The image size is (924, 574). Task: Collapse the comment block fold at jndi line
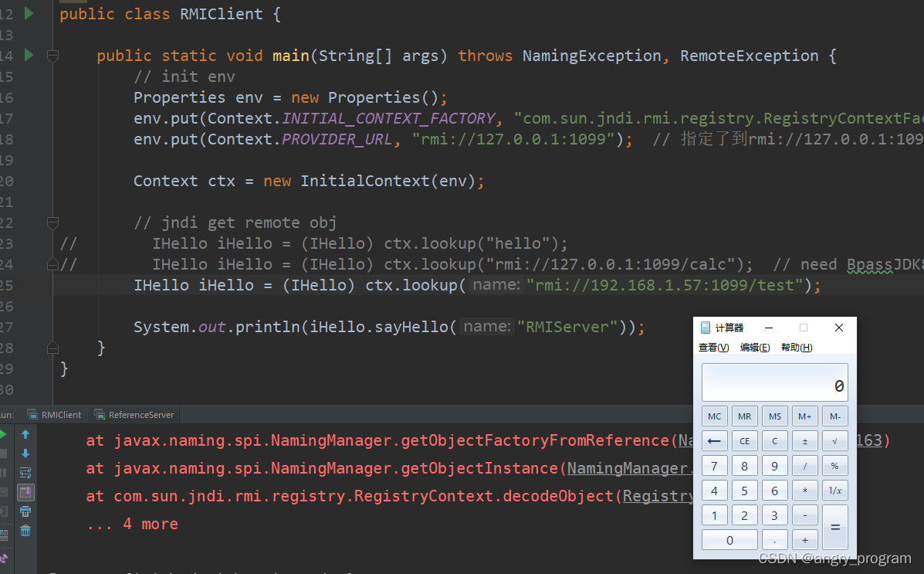(52, 223)
